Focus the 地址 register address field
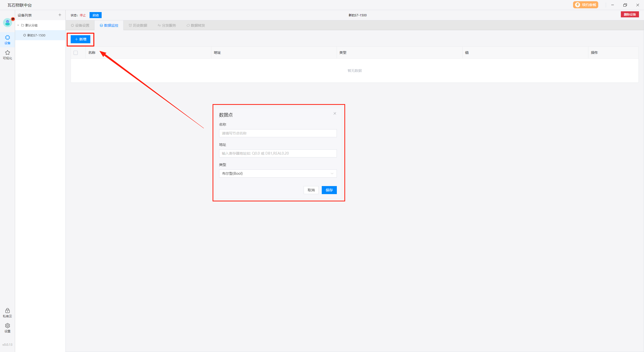Viewport: 644px width, 352px height. click(278, 153)
